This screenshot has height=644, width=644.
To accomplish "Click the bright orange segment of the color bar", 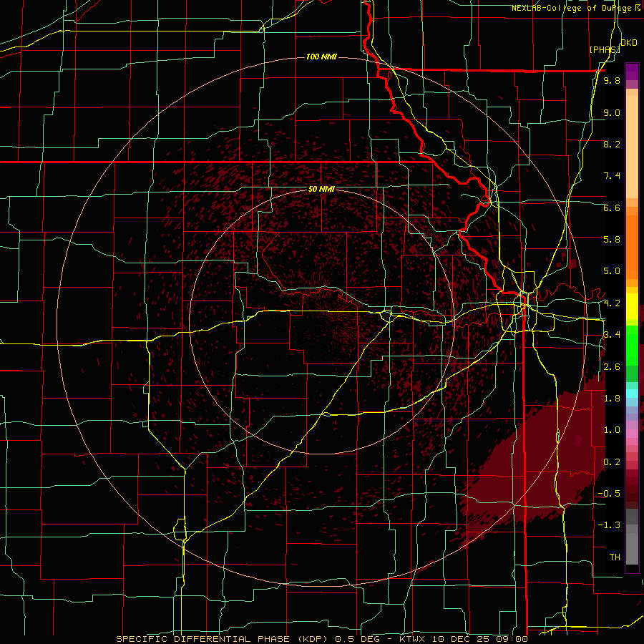I will pos(632,246).
